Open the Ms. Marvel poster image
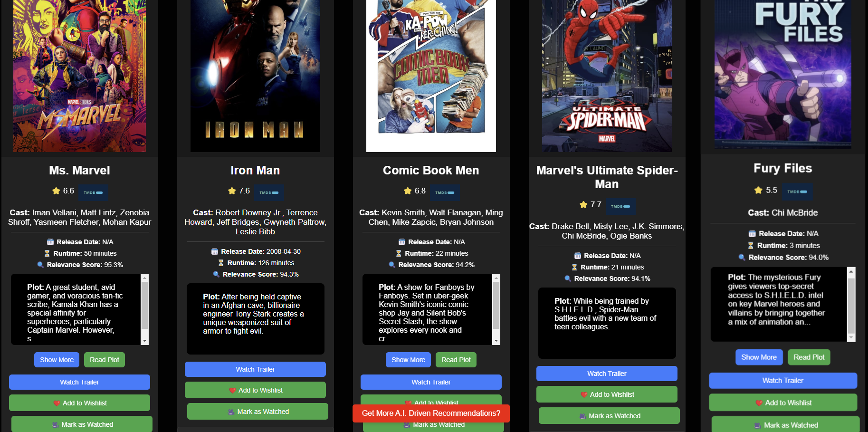The image size is (868, 432). 79,76
